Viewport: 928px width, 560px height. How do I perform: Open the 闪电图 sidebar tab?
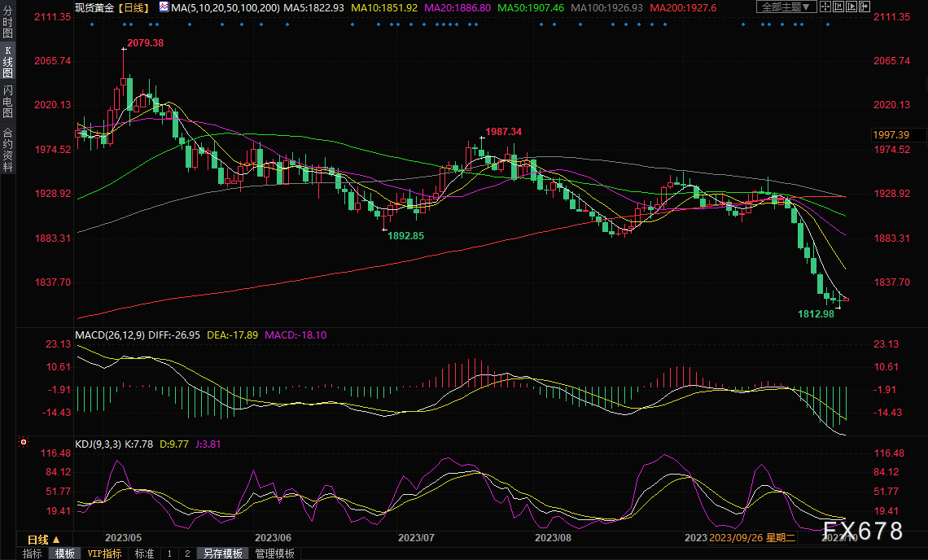(7, 101)
